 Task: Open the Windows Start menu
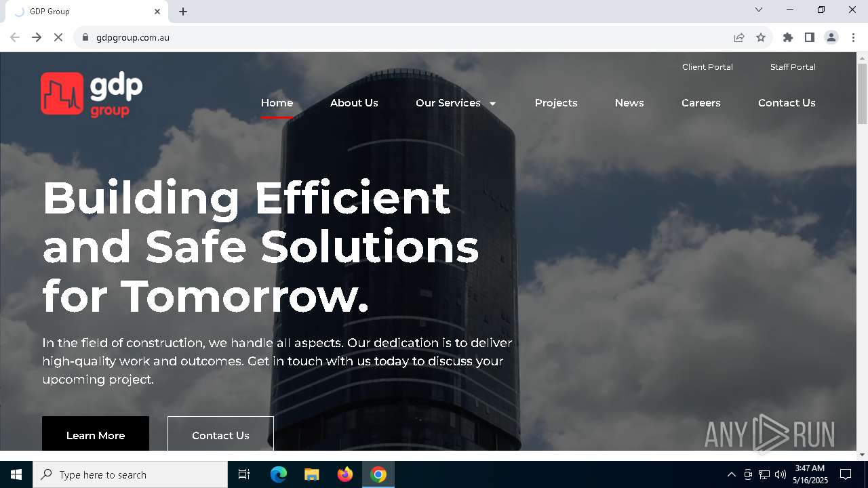[x=16, y=474]
